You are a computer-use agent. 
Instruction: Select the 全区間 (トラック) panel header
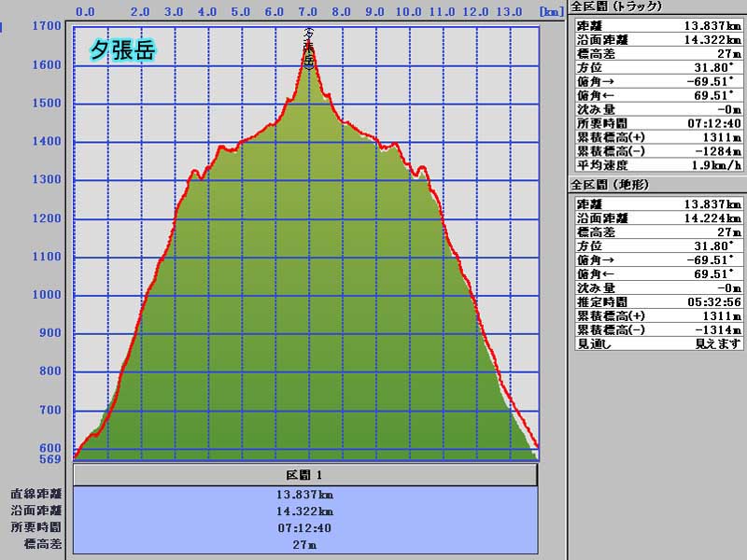pos(616,6)
